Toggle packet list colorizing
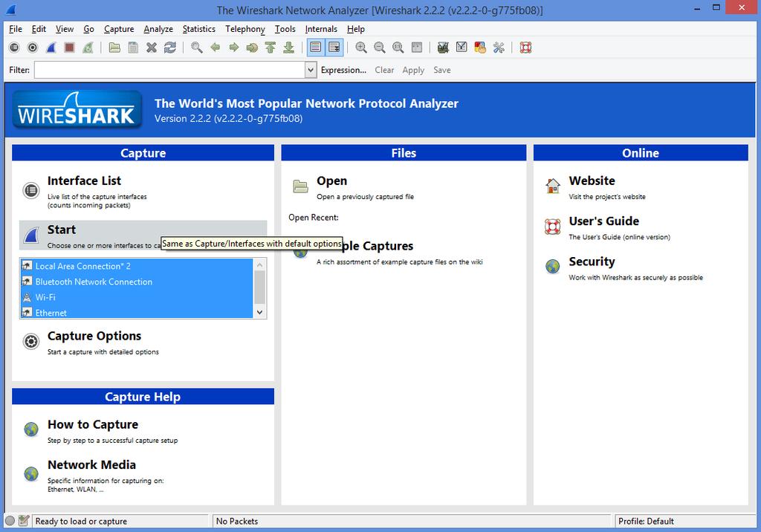The height and width of the screenshot is (532, 761). click(x=315, y=48)
